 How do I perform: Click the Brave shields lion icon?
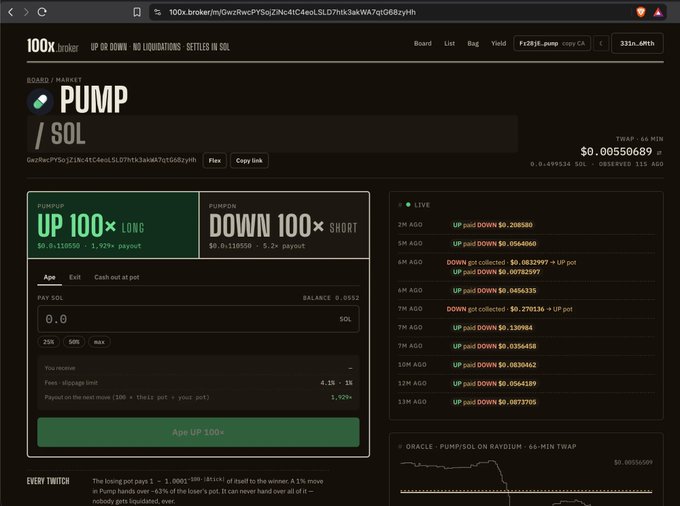coord(641,12)
